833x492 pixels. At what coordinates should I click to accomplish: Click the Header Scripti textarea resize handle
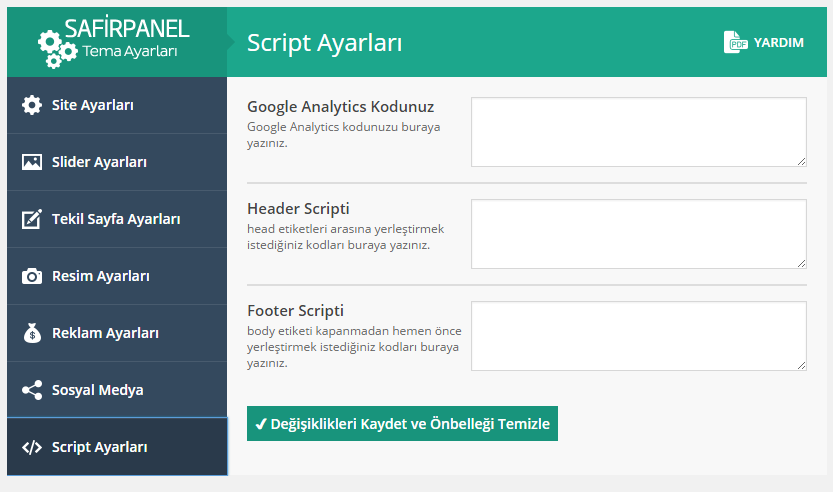click(801, 263)
